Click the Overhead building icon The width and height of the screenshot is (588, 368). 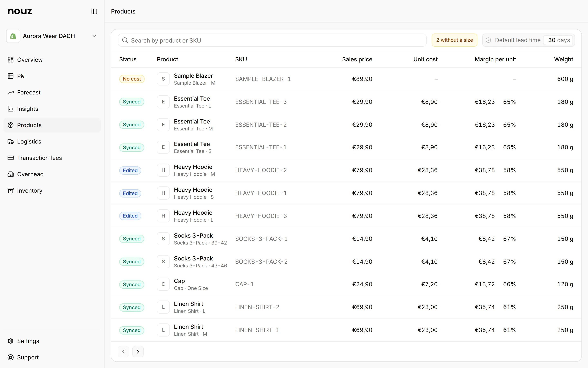click(10, 174)
